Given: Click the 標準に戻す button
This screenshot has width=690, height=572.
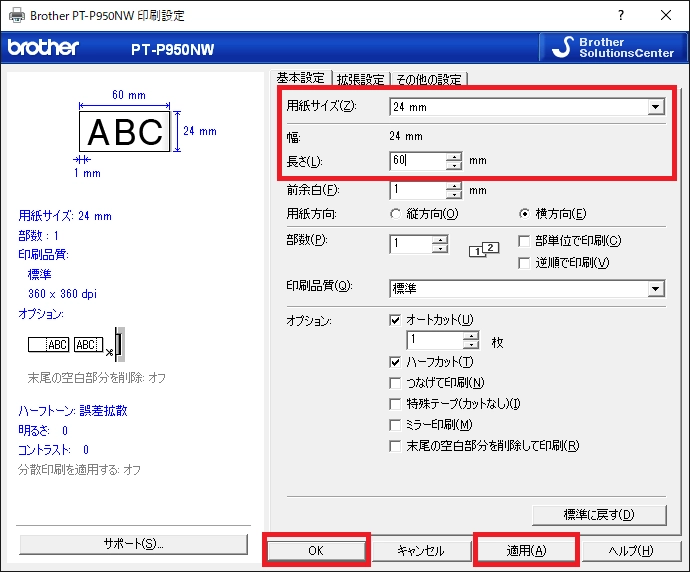Looking at the screenshot, I should (x=599, y=515).
